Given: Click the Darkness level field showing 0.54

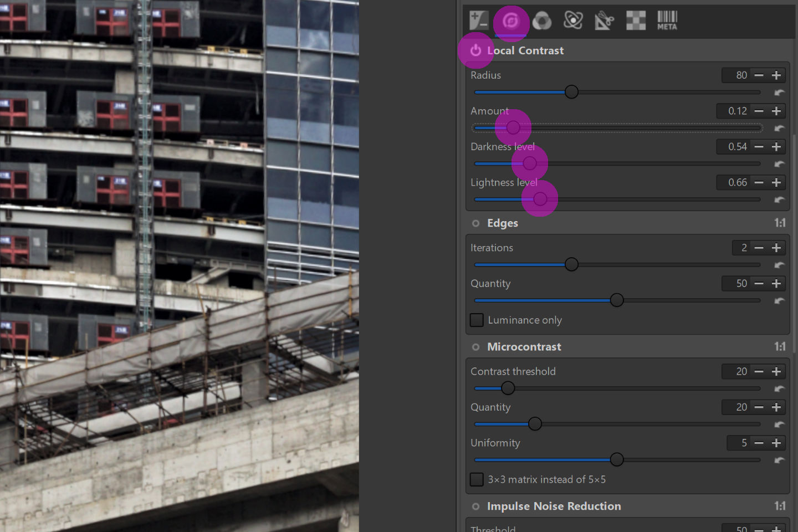Looking at the screenshot, I should pyautogui.click(x=733, y=147).
